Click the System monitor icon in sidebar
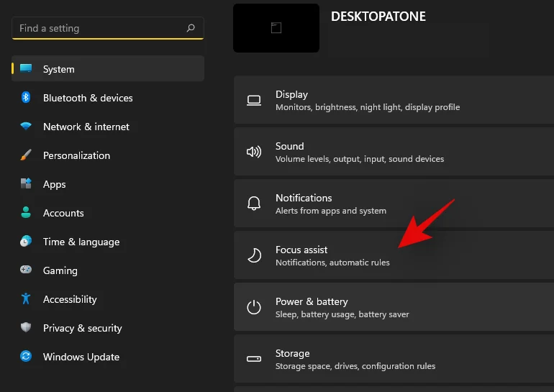Image resolution: width=554 pixels, height=392 pixels. [x=26, y=68]
